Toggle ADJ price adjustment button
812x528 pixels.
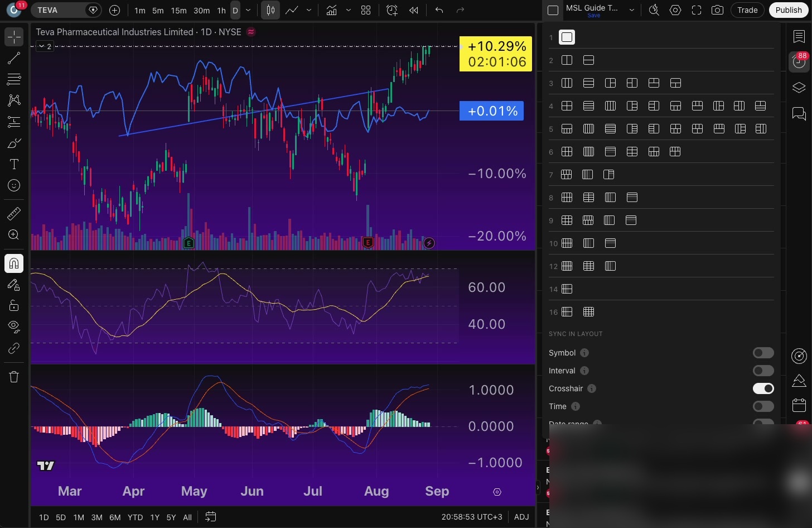click(521, 517)
